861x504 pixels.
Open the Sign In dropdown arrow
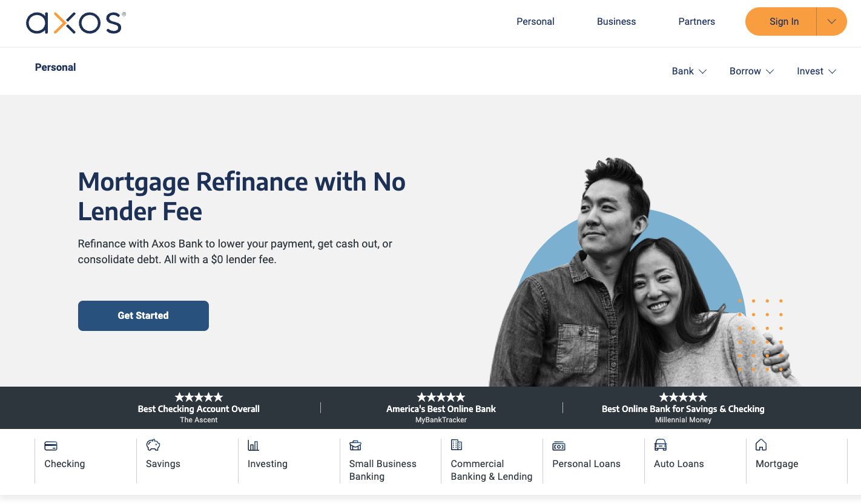coord(832,22)
